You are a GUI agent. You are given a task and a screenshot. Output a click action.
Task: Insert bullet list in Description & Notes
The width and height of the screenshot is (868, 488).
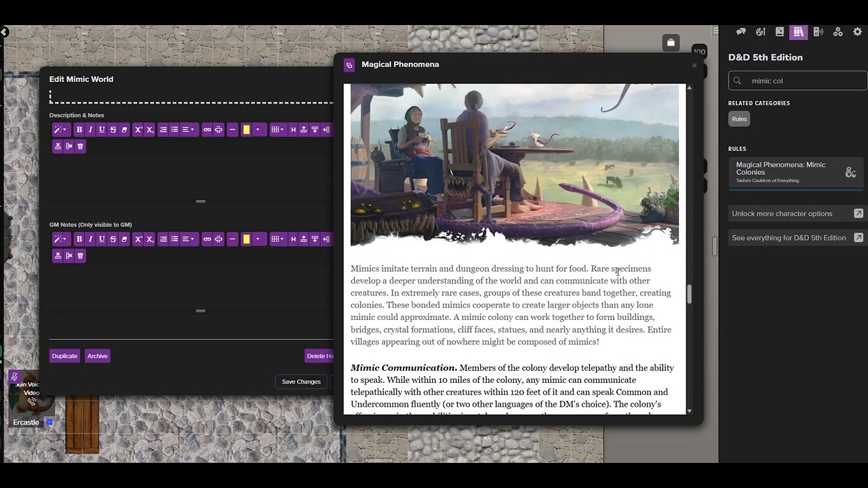(x=174, y=129)
